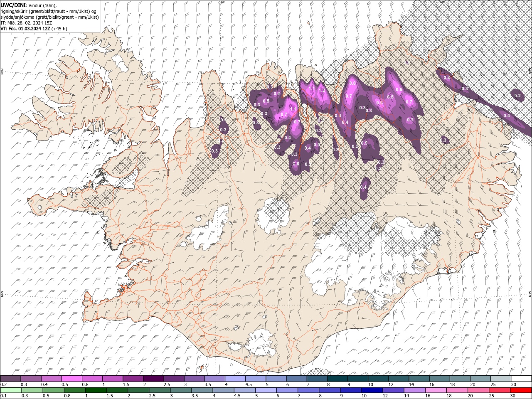Click the '1.2' snowfall value on the map
The width and height of the screenshot is (532, 399).
(x=321, y=90)
